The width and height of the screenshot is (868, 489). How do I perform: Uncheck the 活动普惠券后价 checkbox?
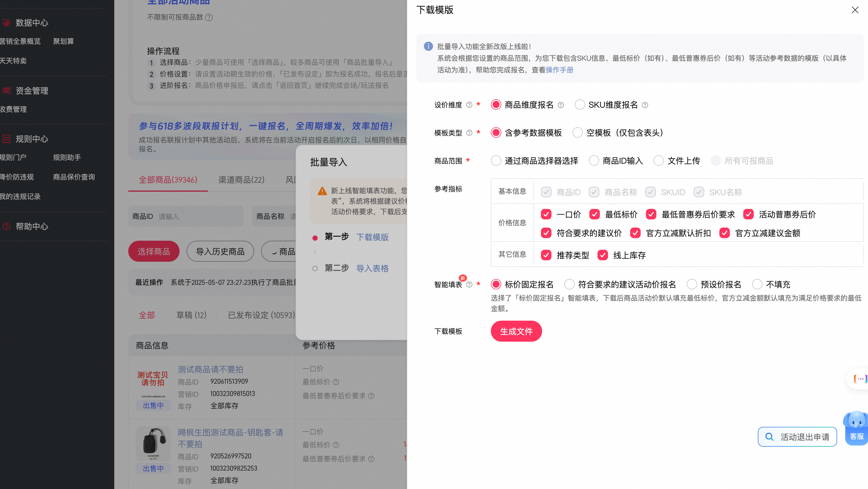pyautogui.click(x=748, y=214)
